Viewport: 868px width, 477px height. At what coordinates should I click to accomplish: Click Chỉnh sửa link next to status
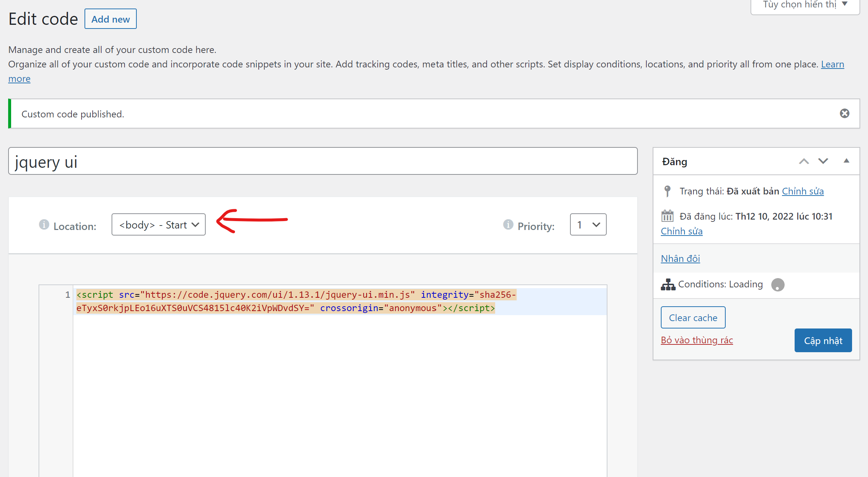click(803, 191)
